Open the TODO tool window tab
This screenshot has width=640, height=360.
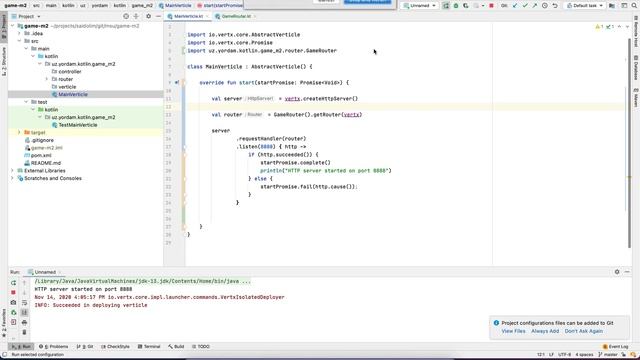(x=201, y=347)
